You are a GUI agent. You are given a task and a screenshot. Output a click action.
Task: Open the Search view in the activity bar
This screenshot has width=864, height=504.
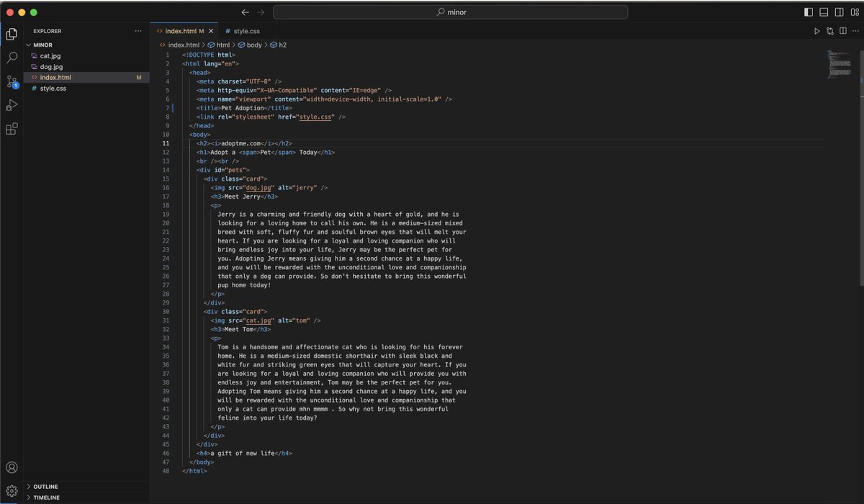click(x=12, y=58)
